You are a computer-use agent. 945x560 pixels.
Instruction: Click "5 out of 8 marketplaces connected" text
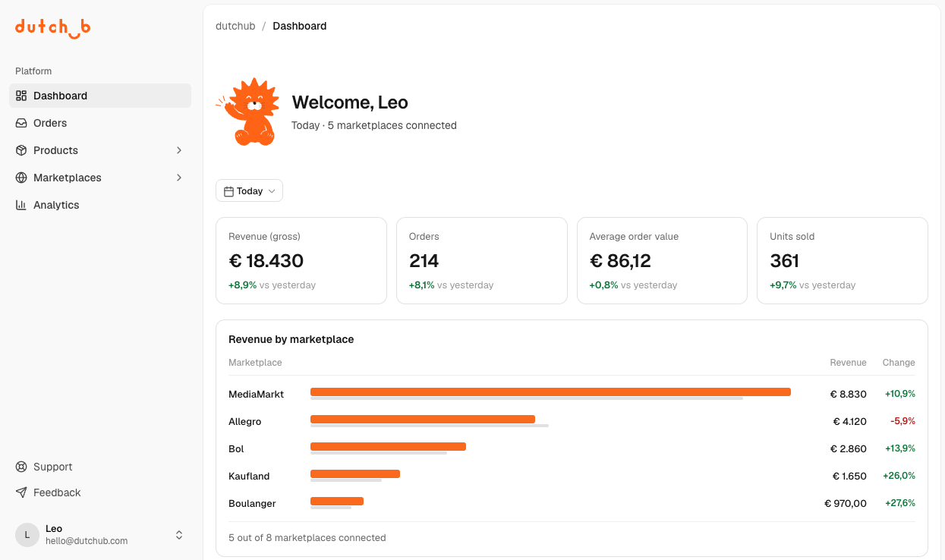point(307,538)
